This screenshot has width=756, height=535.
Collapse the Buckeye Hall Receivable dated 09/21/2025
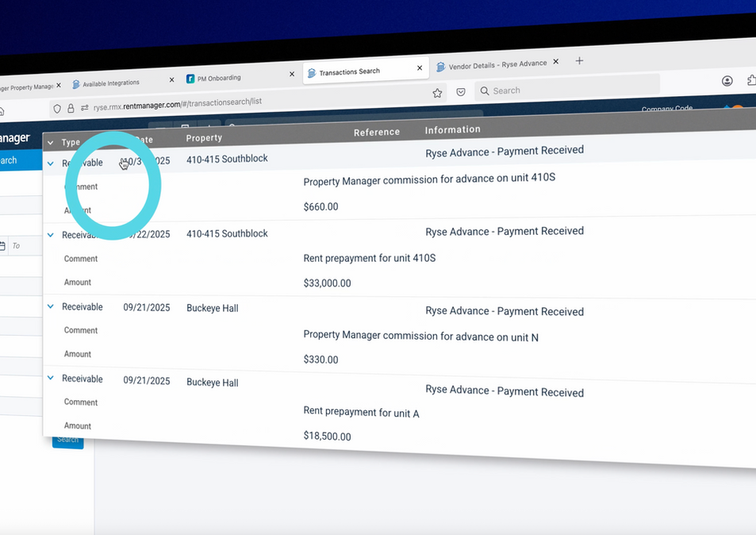tap(50, 306)
